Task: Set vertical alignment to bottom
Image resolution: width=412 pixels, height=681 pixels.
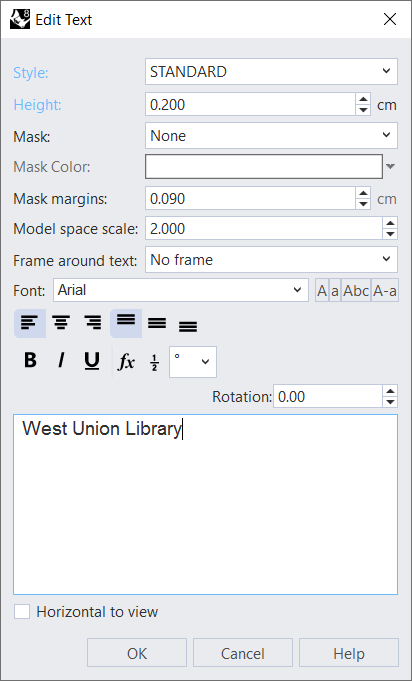Action: 188,323
